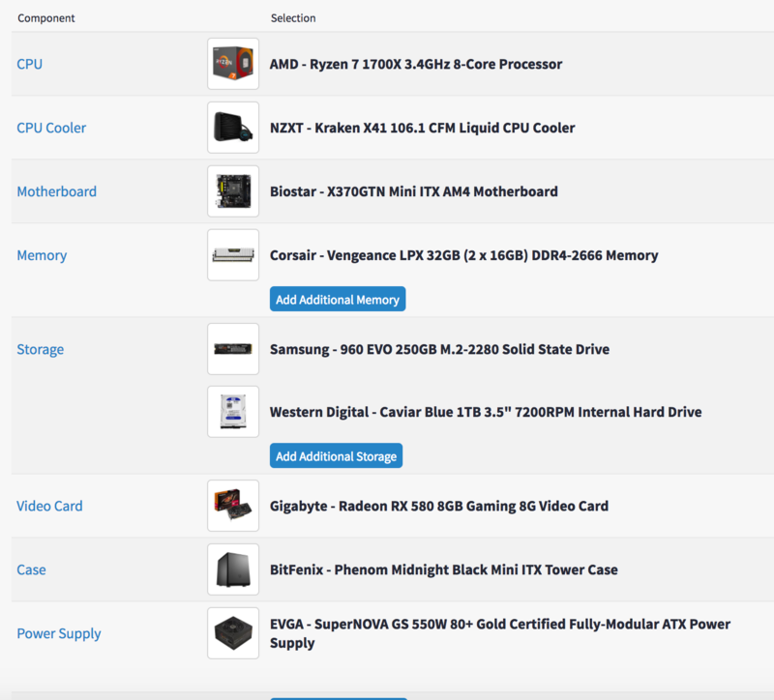
Task: Click the Samsung 960 EVO SSD thumbnail
Action: click(x=233, y=349)
